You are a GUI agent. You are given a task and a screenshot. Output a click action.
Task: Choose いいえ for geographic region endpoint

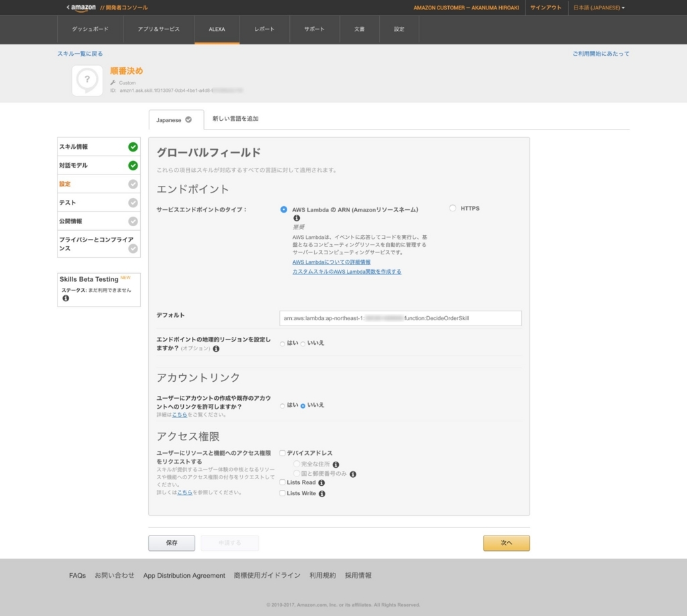(x=303, y=344)
